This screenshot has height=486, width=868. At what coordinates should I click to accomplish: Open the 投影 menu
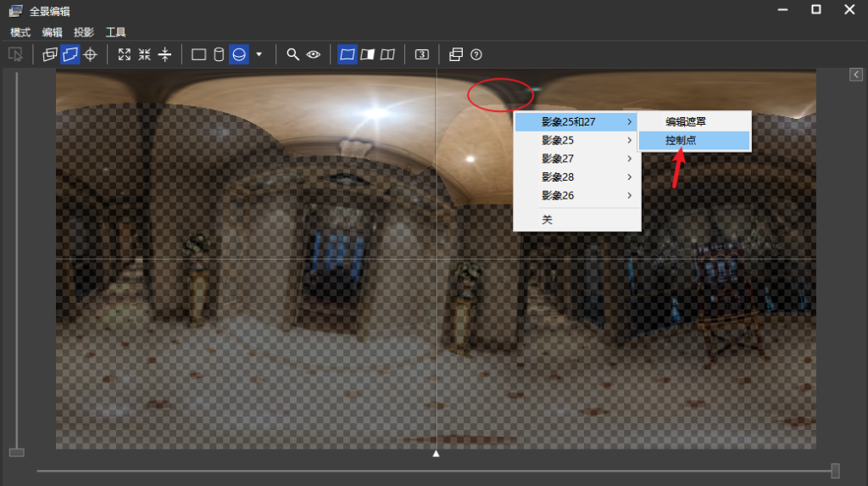click(x=84, y=32)
